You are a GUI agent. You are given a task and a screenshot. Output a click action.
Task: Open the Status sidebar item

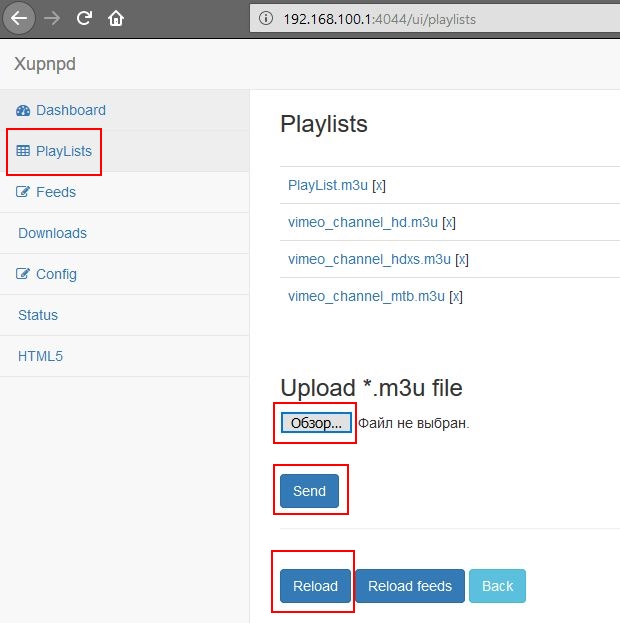[38, 315]
